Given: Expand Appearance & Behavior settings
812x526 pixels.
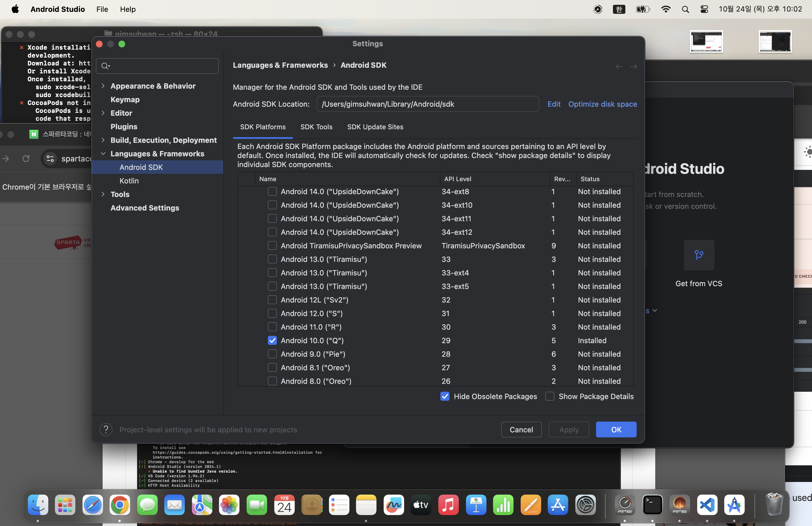Looking at the screenshot, I should pyautogui.click(x=103, y=86).
